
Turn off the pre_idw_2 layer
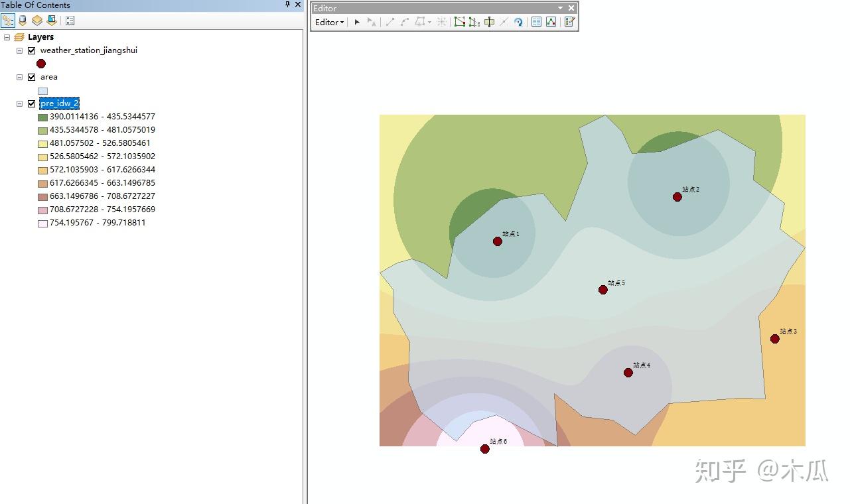coord(31,103)
